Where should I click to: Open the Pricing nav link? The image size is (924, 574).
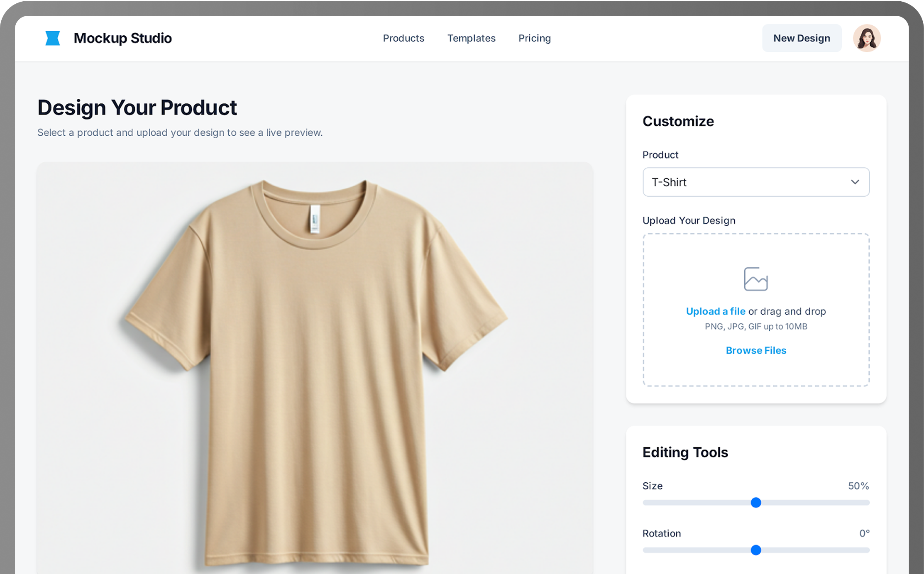(x=534, y=38)
